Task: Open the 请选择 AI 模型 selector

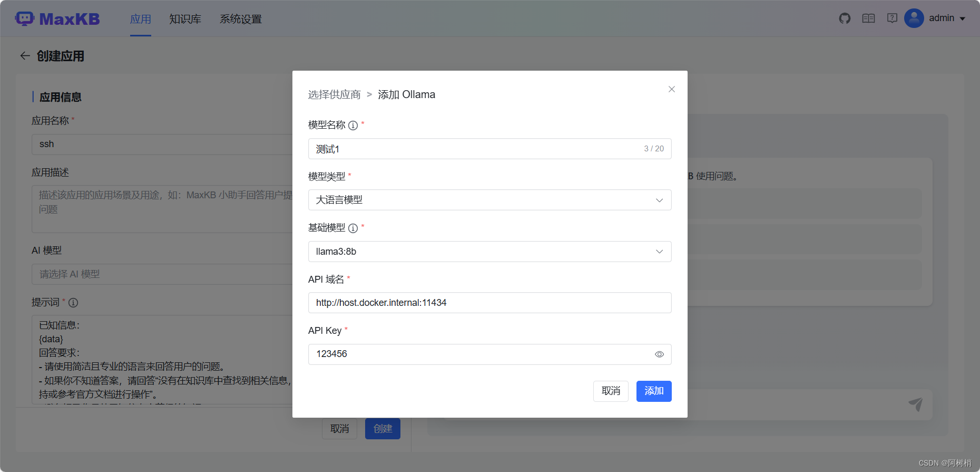Action: (162, 274)
